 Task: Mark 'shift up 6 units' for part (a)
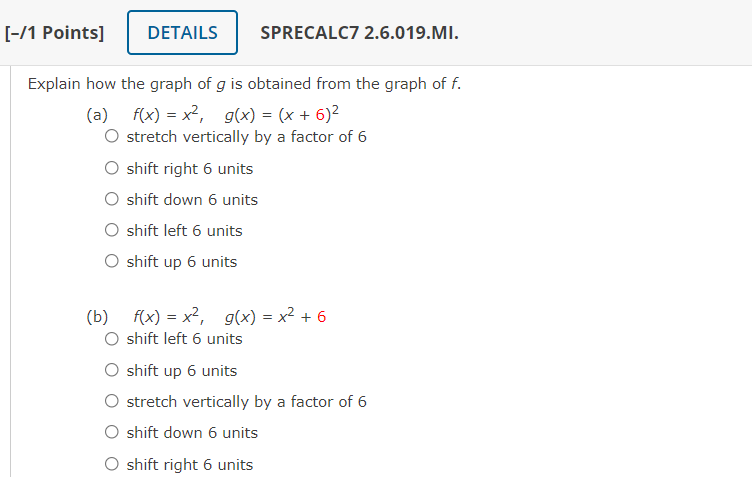pyautogui.click(x=113, y=262)
